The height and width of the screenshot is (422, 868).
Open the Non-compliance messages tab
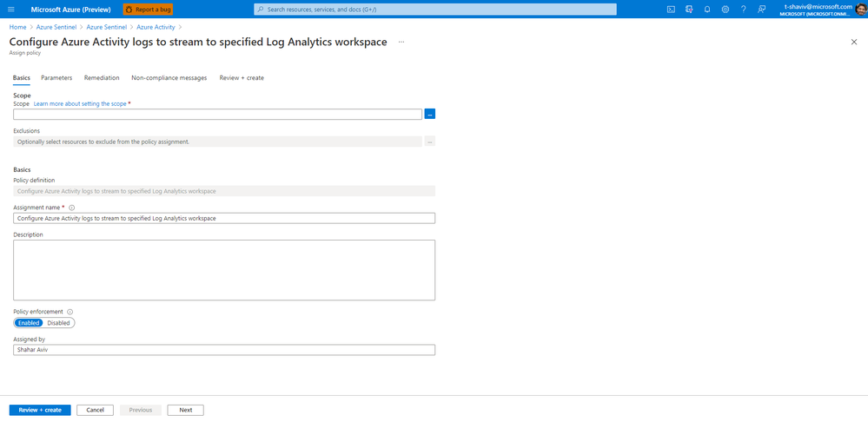169,78
